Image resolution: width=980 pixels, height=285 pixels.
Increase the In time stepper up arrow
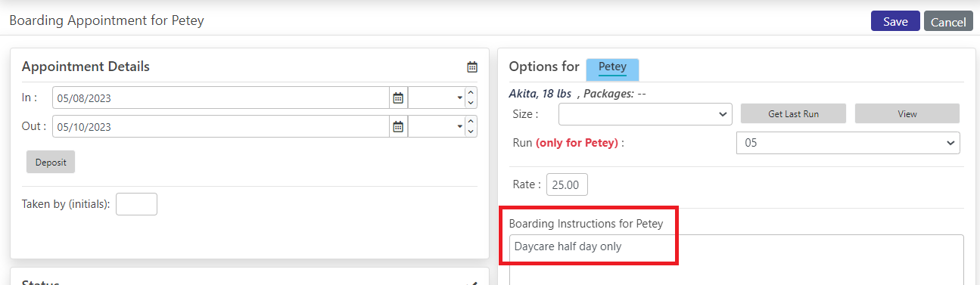(471, 93)
